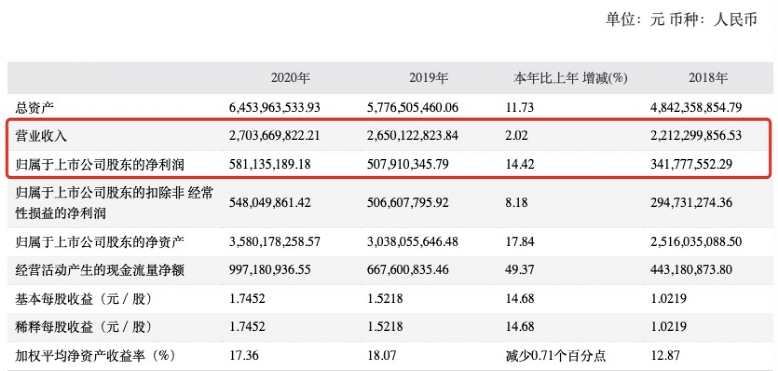Click cash flow growth value 49.37
This screenshot has height=371, width=778.
[x=520, y=270]
